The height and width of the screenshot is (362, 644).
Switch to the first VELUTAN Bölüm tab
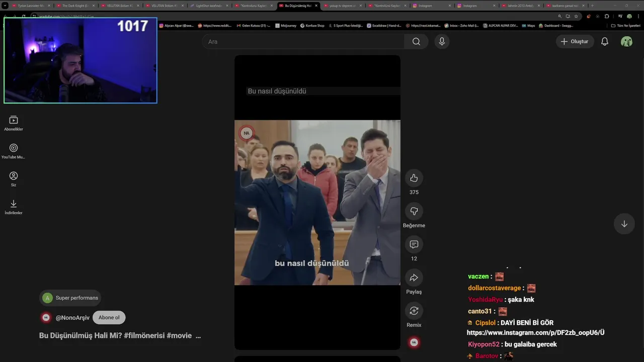(120, 6)
